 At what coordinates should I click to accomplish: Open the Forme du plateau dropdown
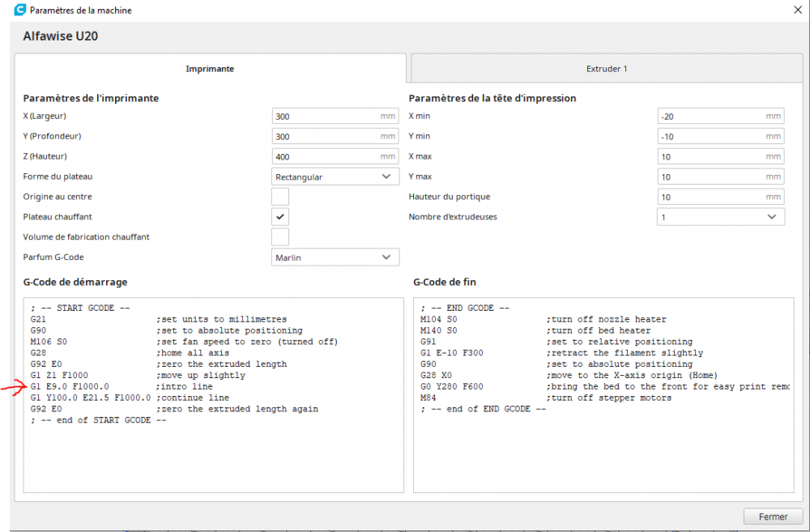click(x=335, y=177)
